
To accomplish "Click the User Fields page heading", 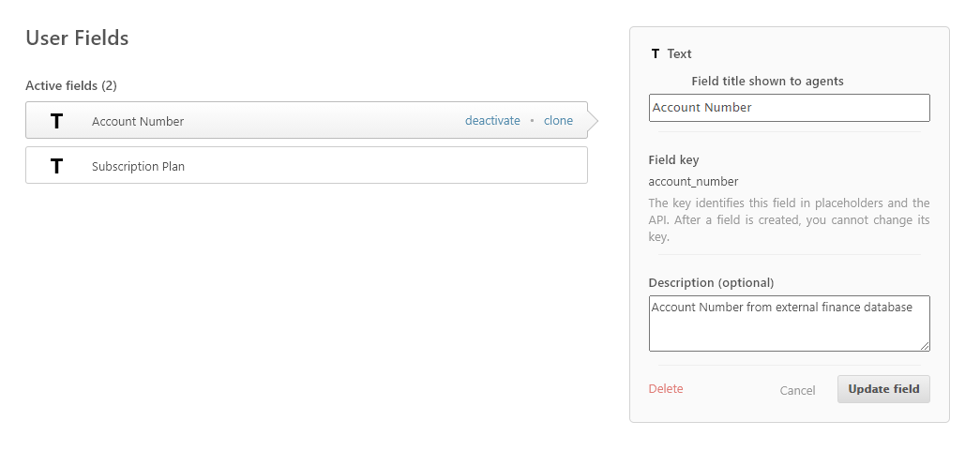I will coord(77,38).
